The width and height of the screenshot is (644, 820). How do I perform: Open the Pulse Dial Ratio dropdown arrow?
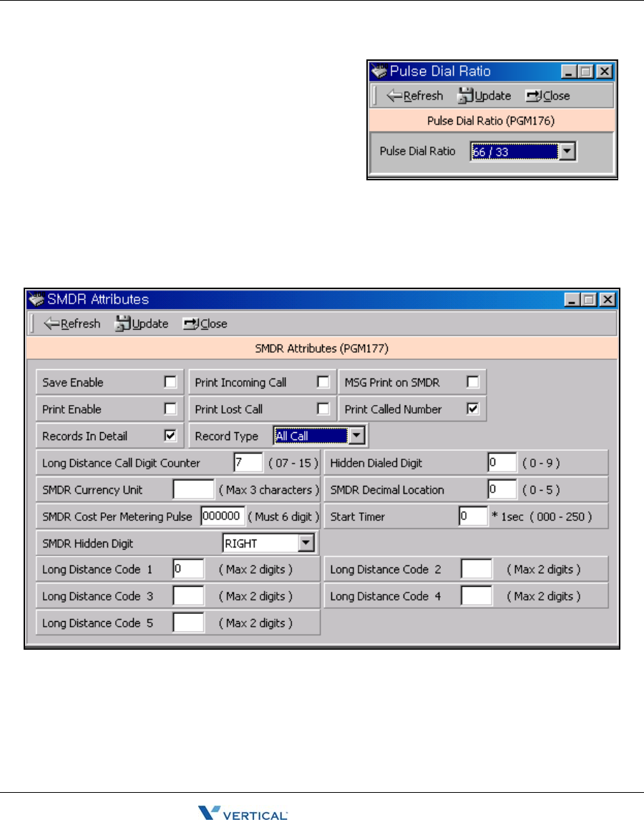coord(567,152)
